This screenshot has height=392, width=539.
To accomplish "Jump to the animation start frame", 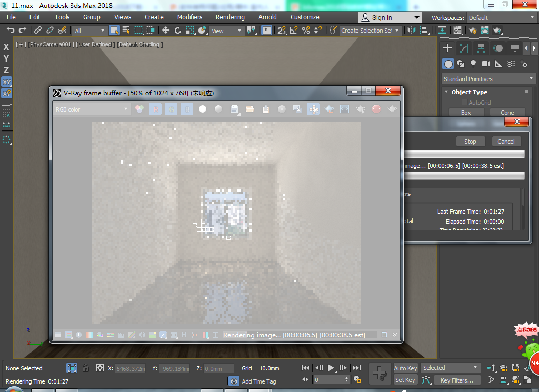I will 305,368.
